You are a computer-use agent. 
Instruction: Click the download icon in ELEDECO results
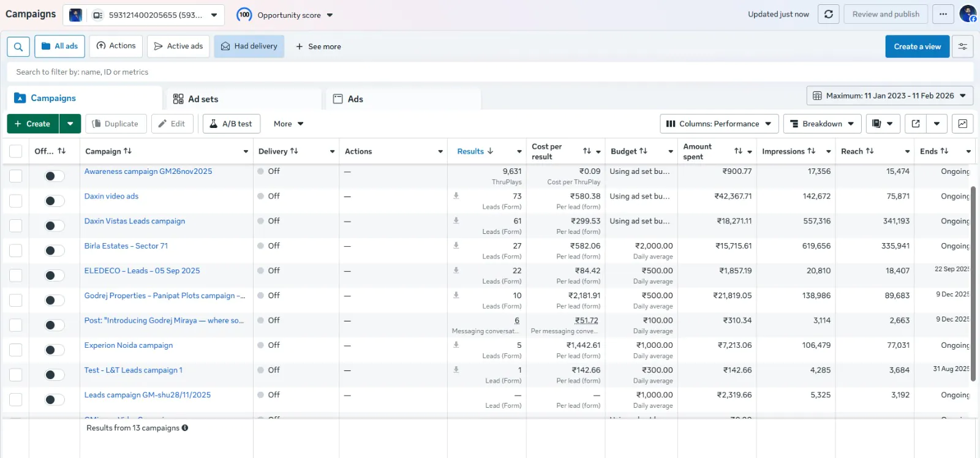[x=456, y=270]
